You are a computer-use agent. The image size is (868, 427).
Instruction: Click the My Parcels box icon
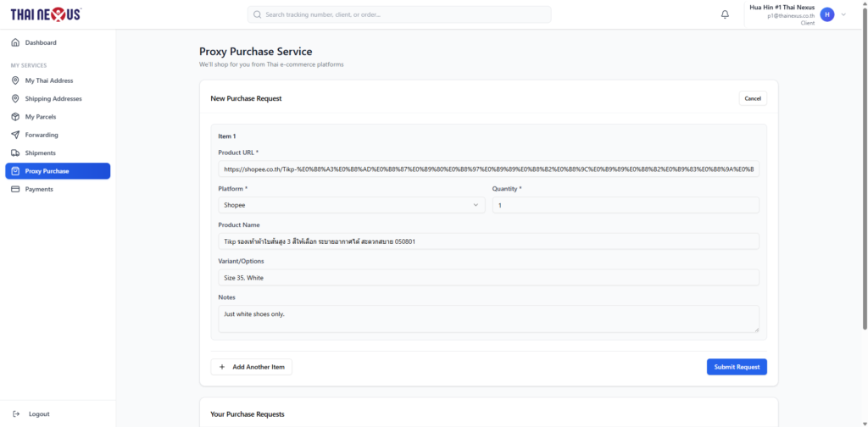[15, 117]
